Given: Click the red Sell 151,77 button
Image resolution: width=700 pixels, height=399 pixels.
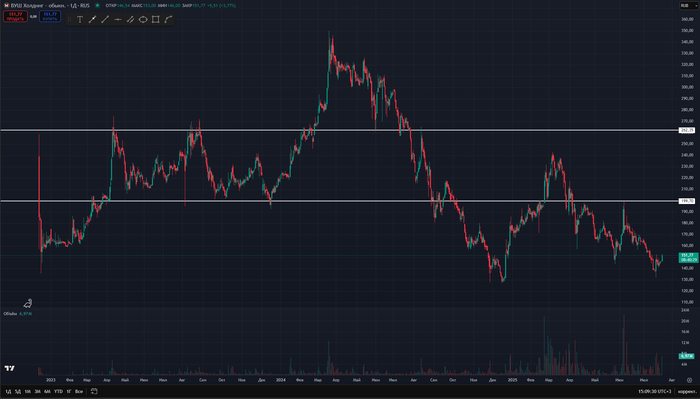Looking at the screenshot, I should 15,17.
